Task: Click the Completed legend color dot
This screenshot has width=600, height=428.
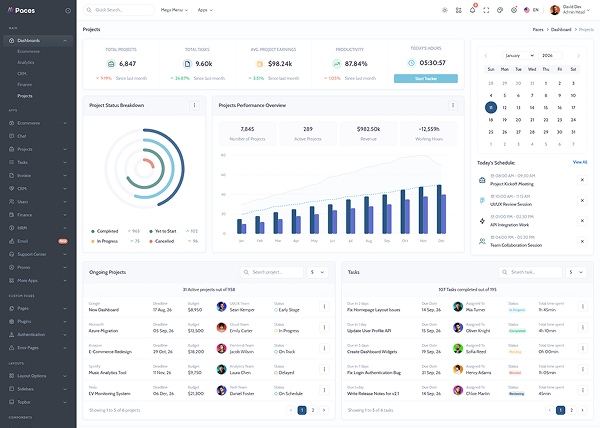Action: tap(92, 230)
